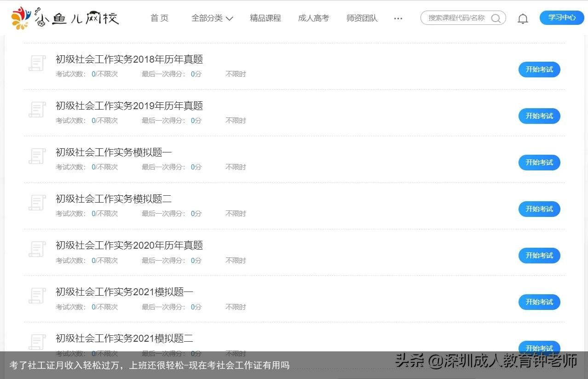Select 首页 in the navigation bar
The image size is (588, 379).
(x=159, y=18)
